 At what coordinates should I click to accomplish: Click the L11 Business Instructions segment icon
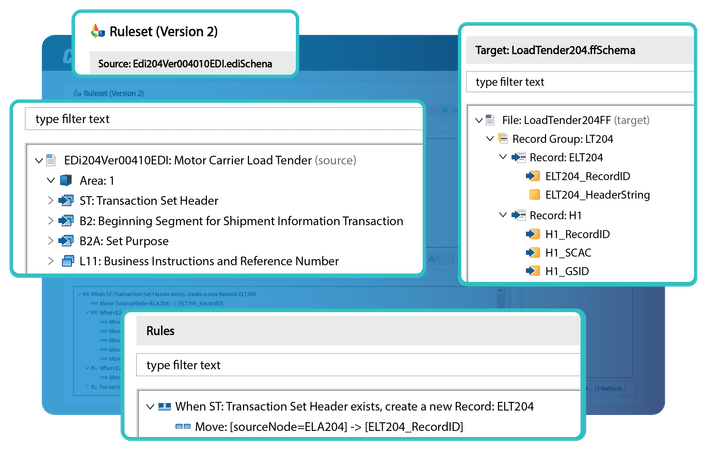coord(66,261)
